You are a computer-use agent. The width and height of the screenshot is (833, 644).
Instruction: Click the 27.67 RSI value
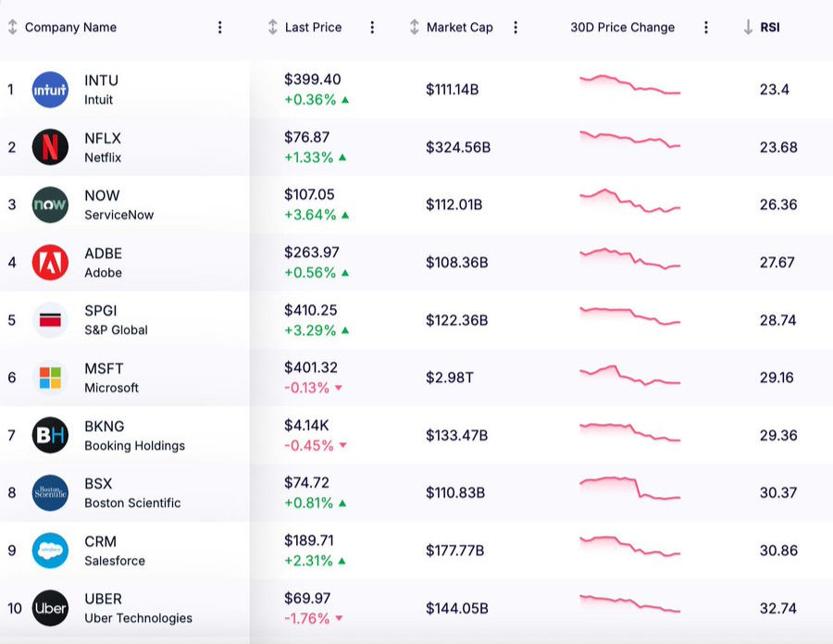click(777, 262)
